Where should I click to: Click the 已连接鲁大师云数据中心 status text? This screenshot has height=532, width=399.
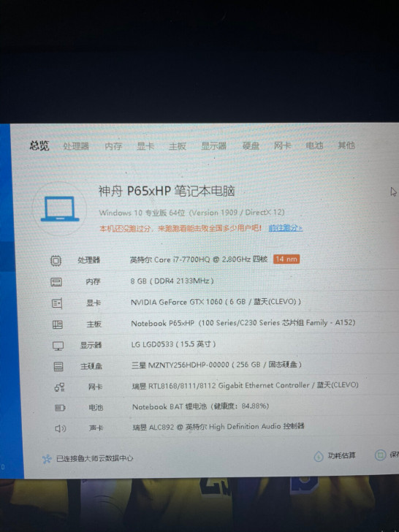point(95,459)
